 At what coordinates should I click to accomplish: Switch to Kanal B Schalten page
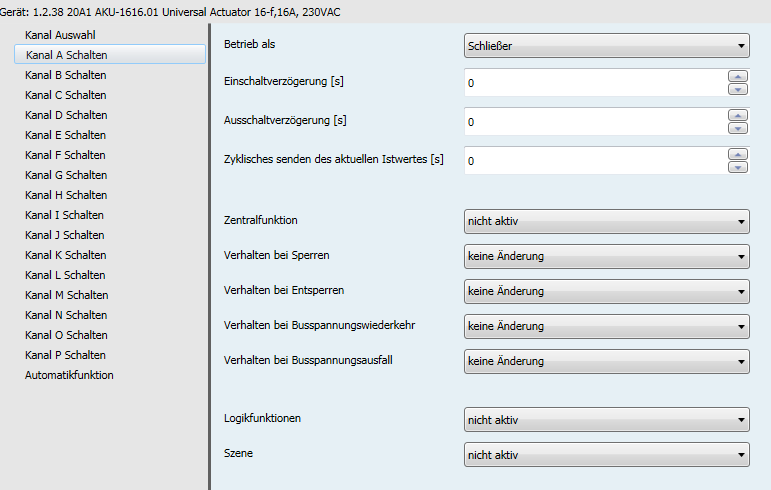click(66, 75)
